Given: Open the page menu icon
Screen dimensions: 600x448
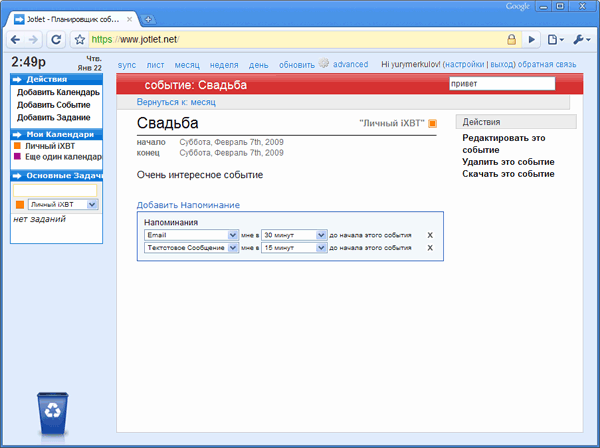Looking at the screenshot, I should (x=556, y=39).
